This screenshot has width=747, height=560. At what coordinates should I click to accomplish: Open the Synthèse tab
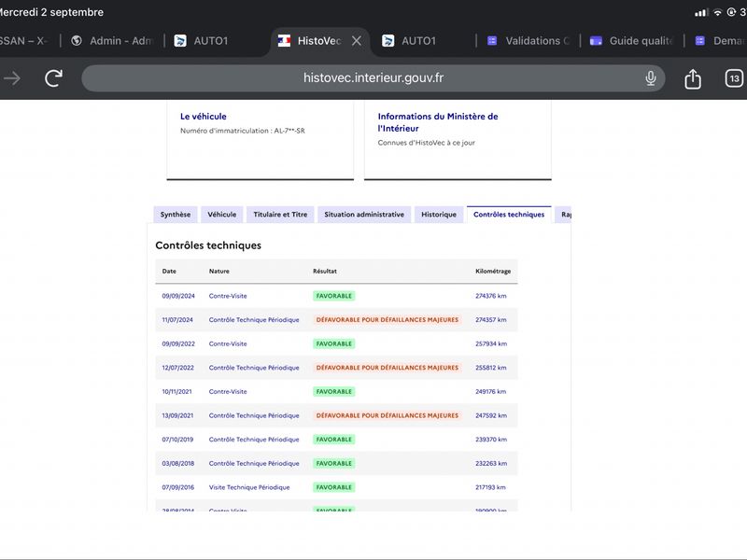tap(176, 215)
